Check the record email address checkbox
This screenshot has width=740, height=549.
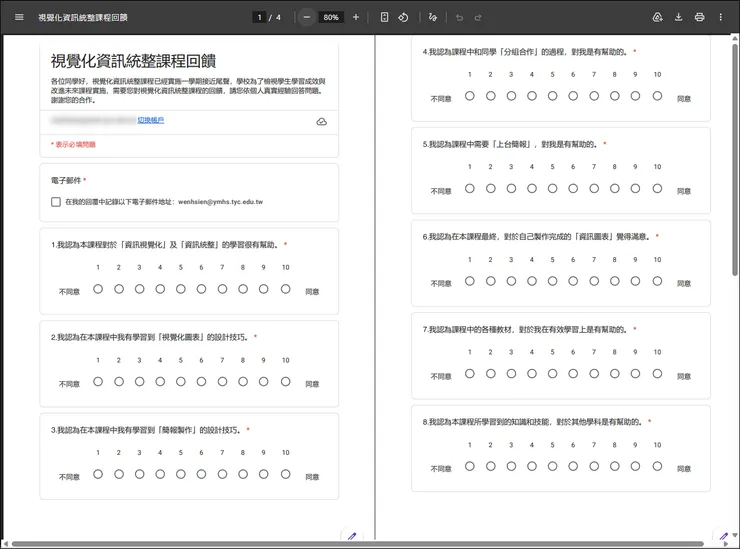click(x=56, y=202)
